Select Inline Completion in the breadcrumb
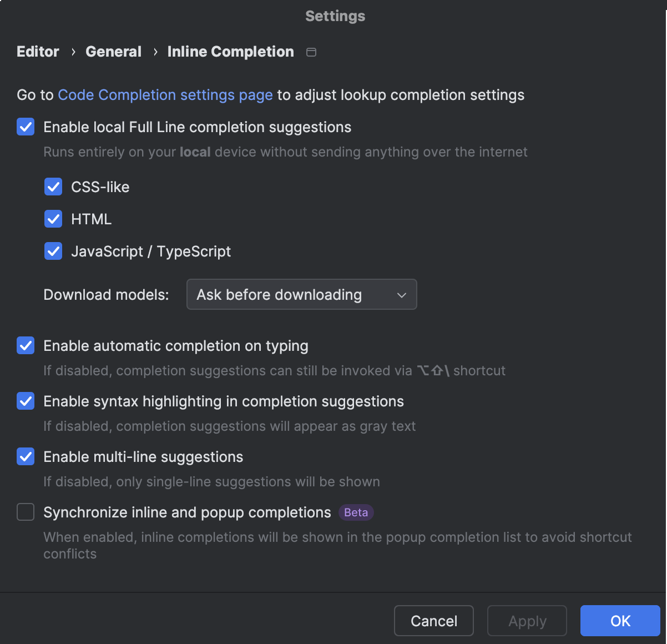The height and width of the screenshot is (644, 667). (230, 52)
